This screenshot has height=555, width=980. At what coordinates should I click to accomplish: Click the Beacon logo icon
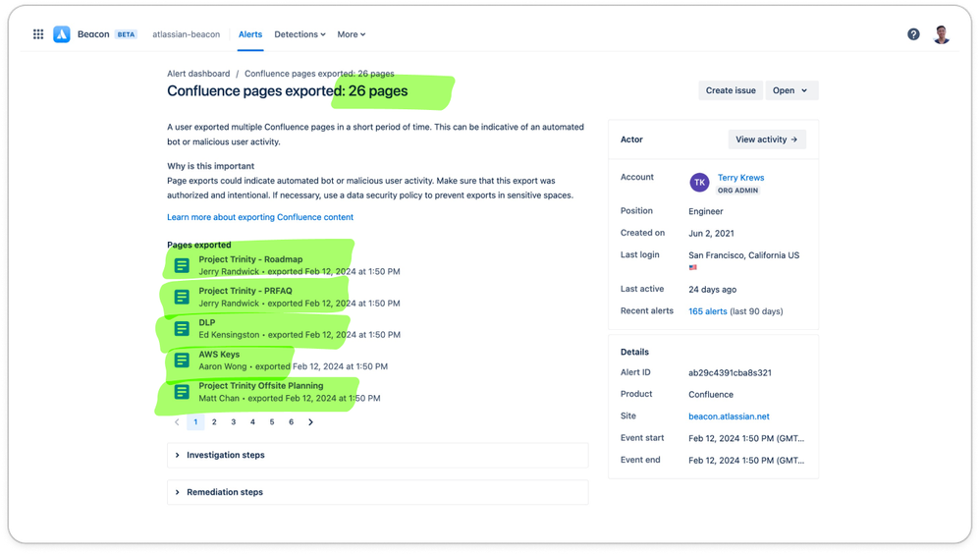[61, 34]
